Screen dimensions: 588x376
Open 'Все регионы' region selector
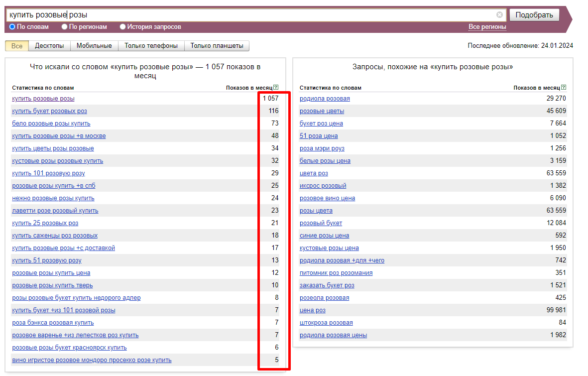[487, 26]
